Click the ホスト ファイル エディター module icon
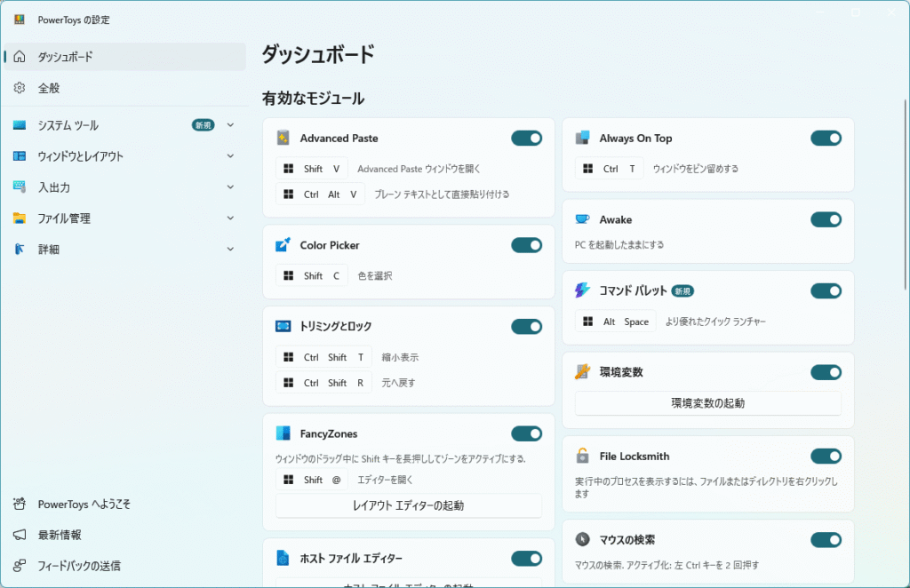Image resolution: width=910 pixels, height=588 pixels. click(x=283, y=558)
